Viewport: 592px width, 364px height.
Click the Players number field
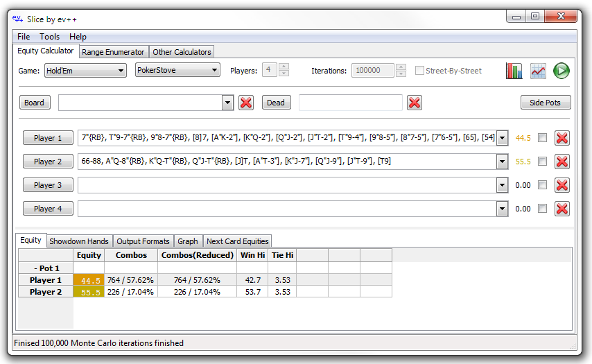click(270, 70)
